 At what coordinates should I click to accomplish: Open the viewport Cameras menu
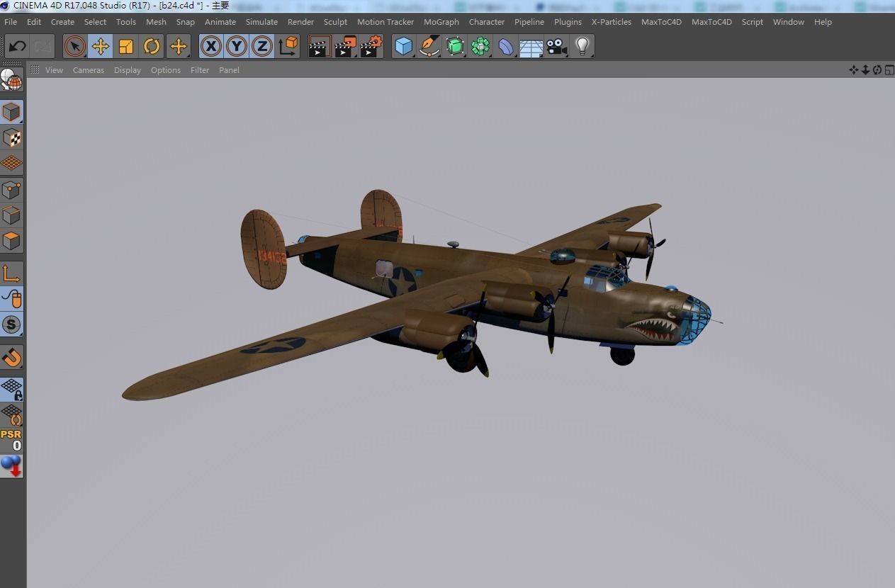point(89,70)
